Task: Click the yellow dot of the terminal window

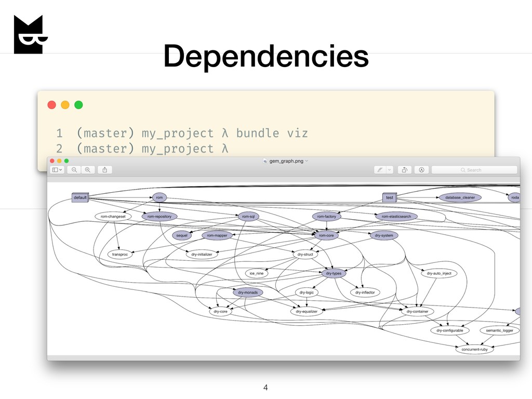Action: coord(65,105)
